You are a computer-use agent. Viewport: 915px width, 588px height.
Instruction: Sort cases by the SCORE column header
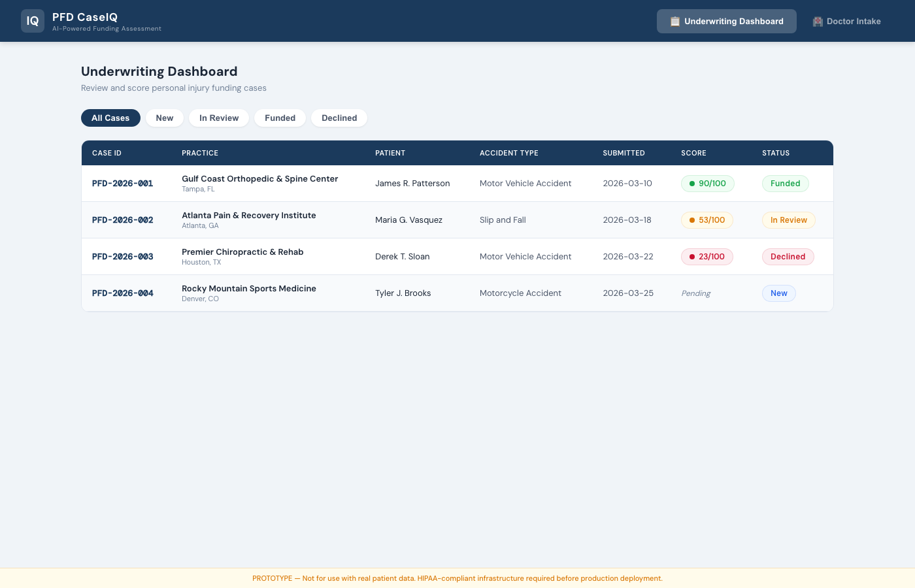[x=693, y=153]
